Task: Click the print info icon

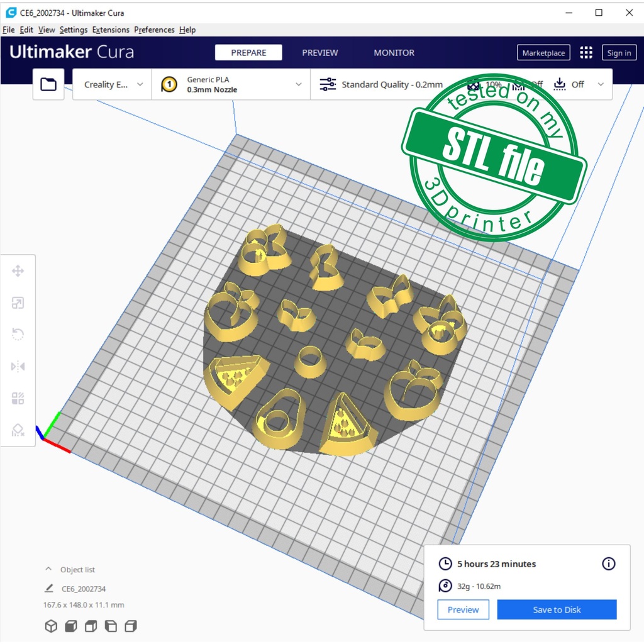Action: [x=608, y=563]
